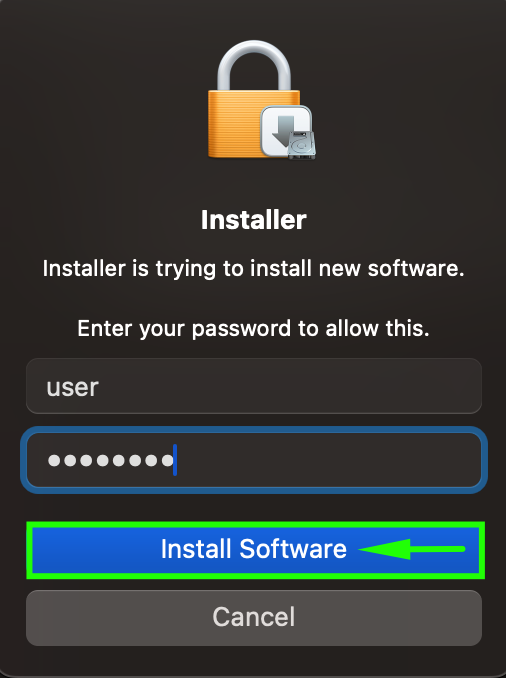Image resolution: width=506 pixels, height=678 pixels.
Task: Click the silver padlock shackle
Action: [254, 66]
